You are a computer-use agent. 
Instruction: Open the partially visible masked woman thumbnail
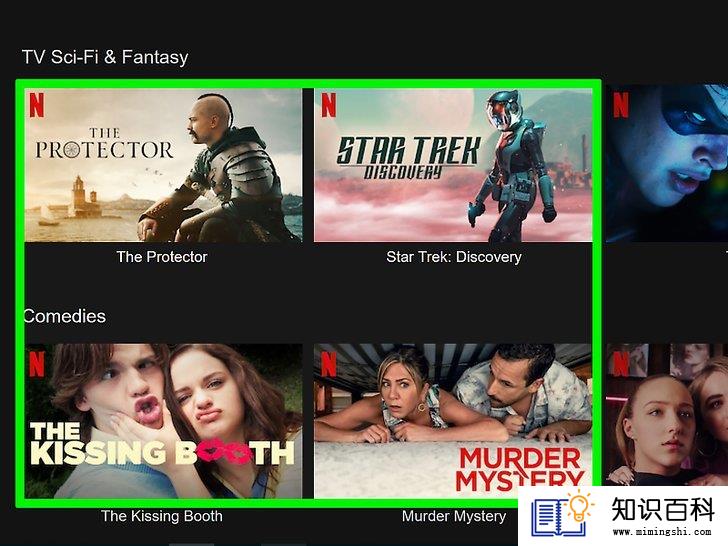[x=667, y=163]
